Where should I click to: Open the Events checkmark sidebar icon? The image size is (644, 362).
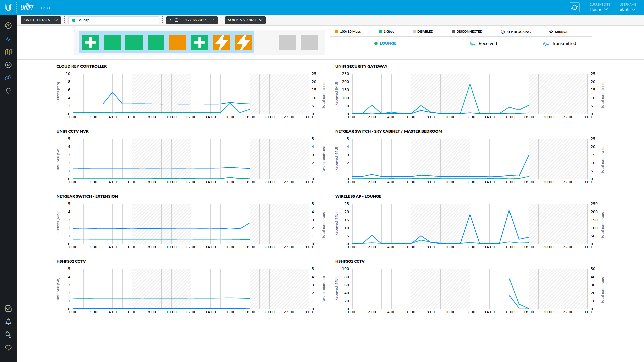tap(8, 309)
